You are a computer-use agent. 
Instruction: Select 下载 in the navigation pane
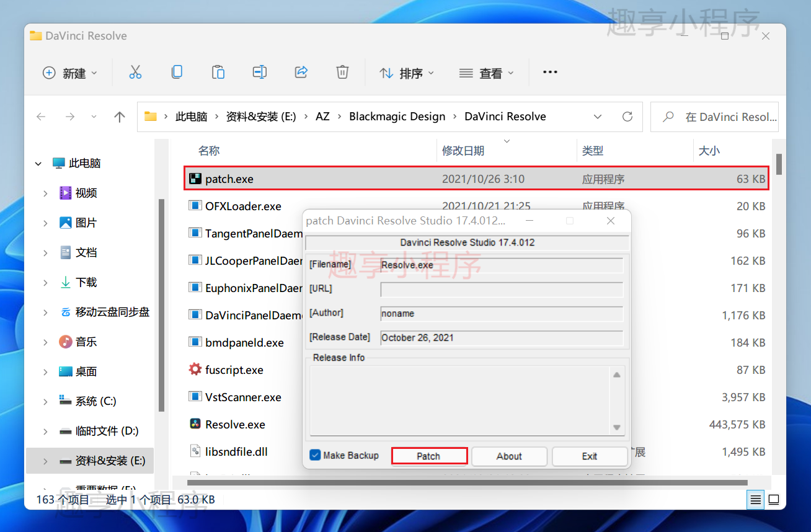pyautogui.click(x=86, y=282)
